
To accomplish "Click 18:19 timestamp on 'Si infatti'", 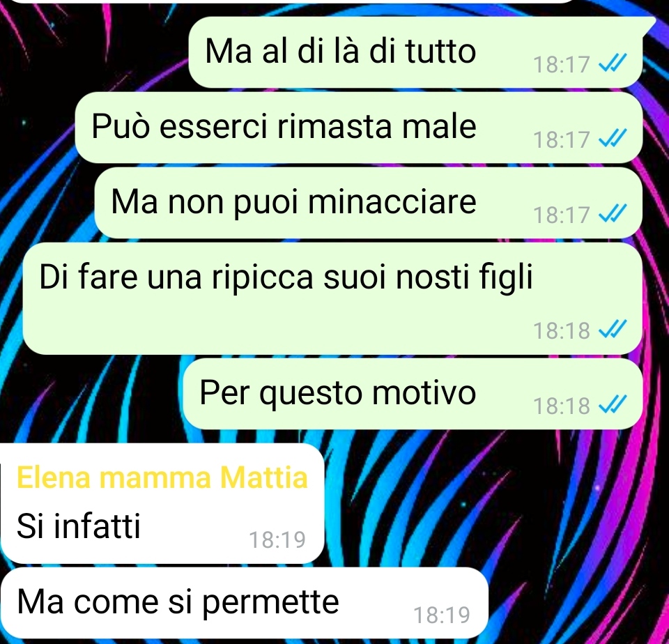I will (277, 540).
